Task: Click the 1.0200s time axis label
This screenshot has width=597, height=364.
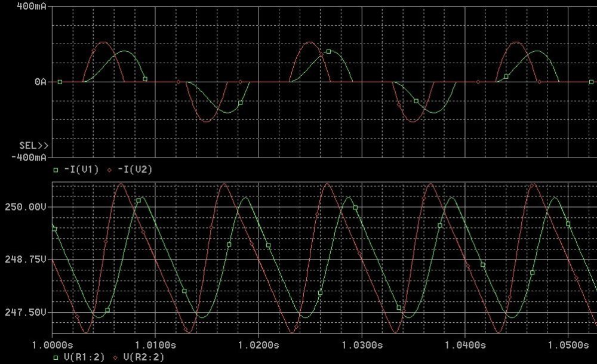Action: coord(259,345)
